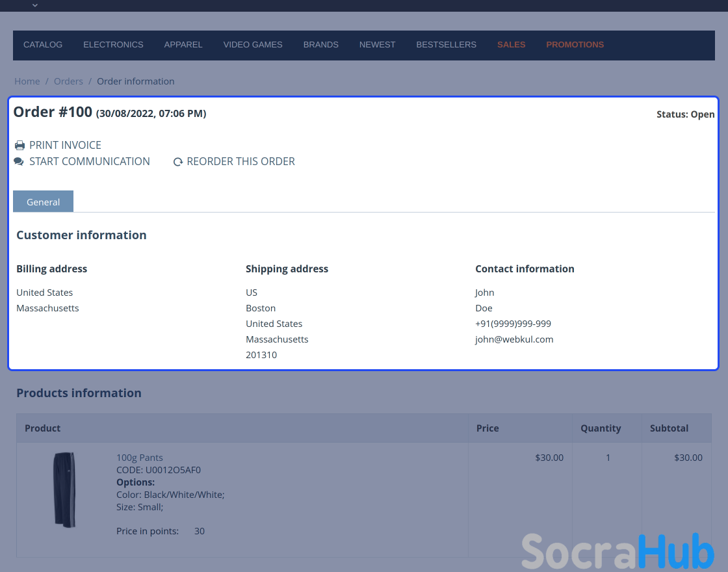Click the circular reorder arrow icon
Screen dimensions: 728x572
point(177,162)
